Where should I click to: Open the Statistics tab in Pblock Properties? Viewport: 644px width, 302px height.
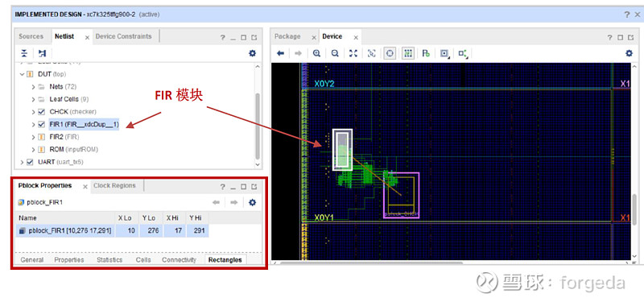click(x=109, y=259)
